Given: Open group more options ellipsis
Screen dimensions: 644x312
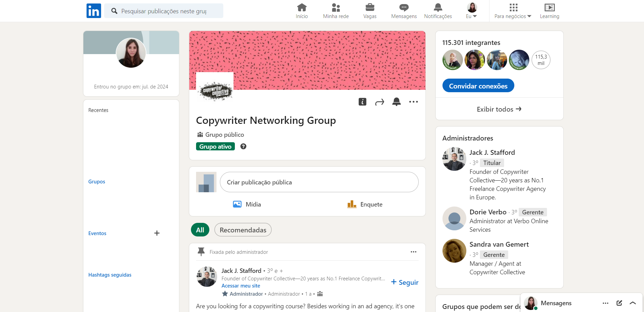Looking at the screenshot, I should (414, 102).
